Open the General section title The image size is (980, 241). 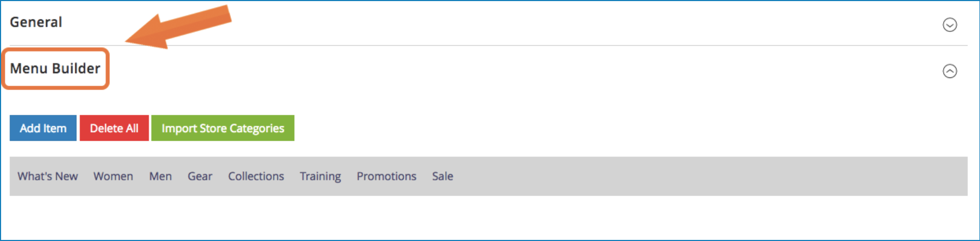[x=36, y=22]
